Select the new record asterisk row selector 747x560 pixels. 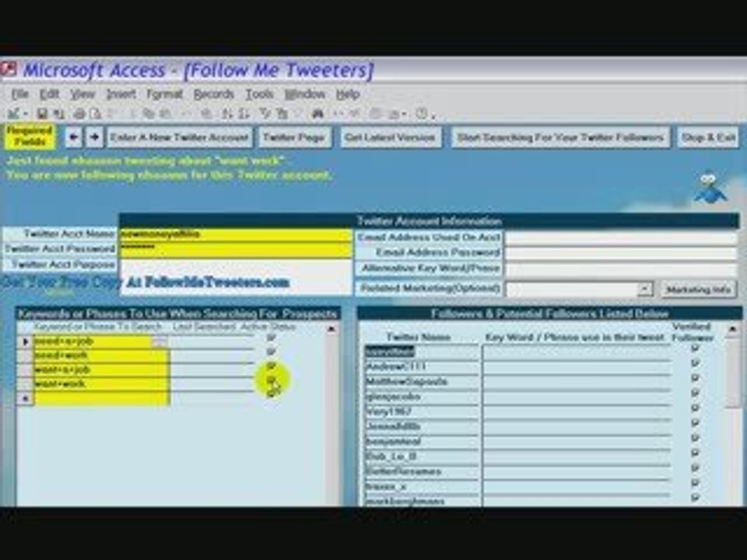[25, 398]
